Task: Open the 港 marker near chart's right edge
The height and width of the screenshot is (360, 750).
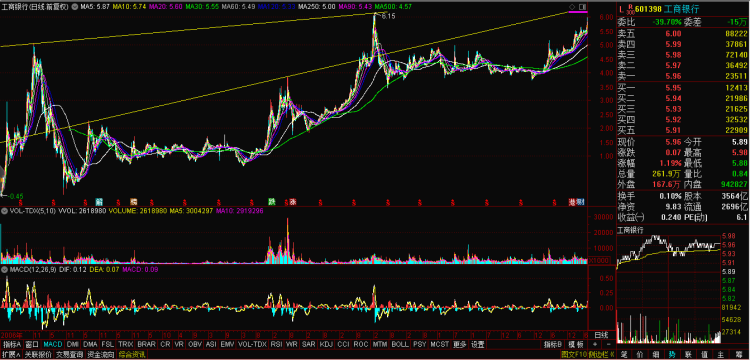Action: coord(573,201)
